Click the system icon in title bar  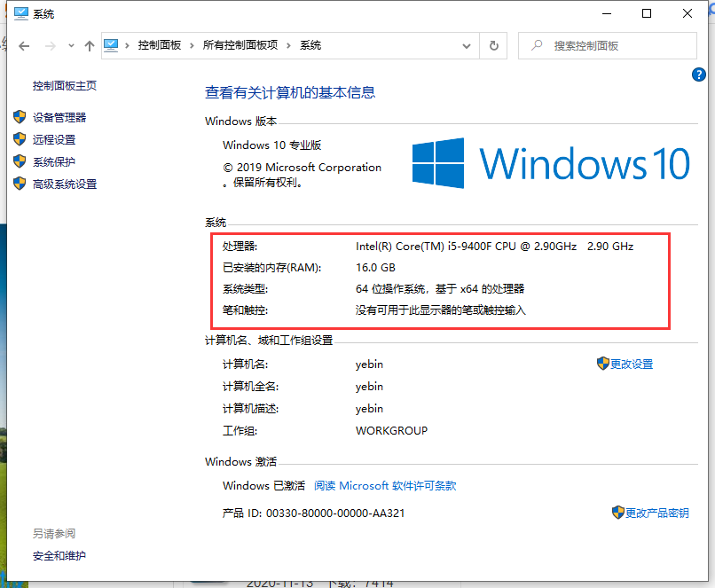point(20,13)
